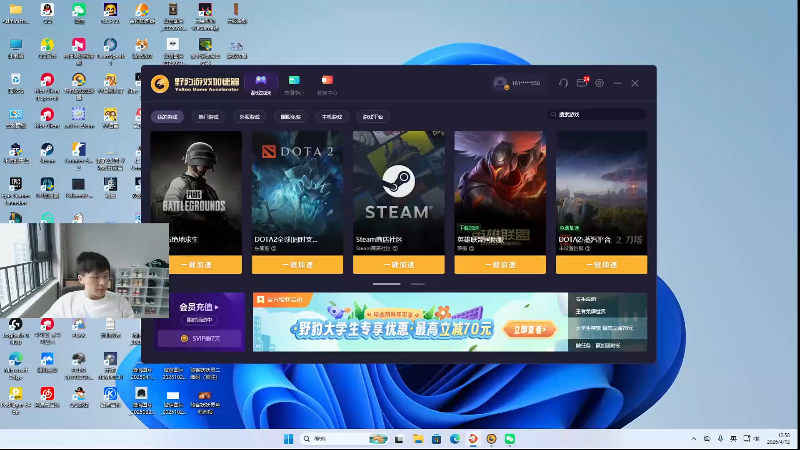The image size is (800, 450).
Task: Click the microphone tray icon
Action: click(x=720, y=439)
